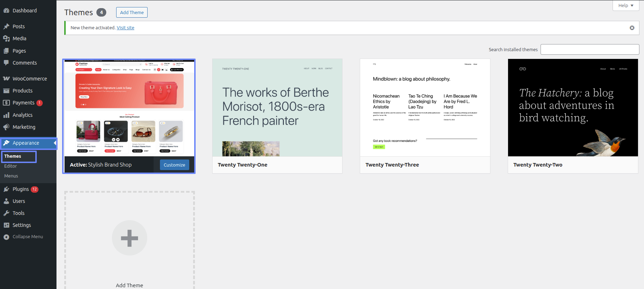
Task: Click the Products archive icon
Action: coord(6,91)
